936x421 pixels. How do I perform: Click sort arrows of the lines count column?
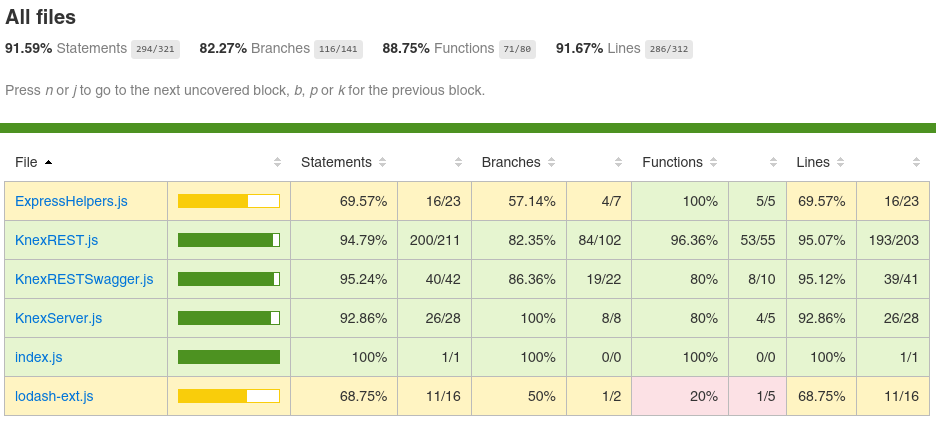[x=916, y=162]
